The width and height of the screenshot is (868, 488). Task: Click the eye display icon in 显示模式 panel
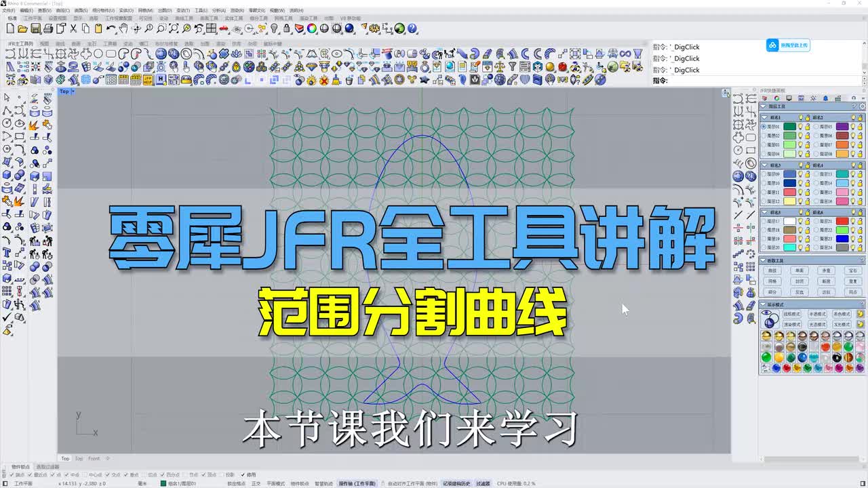click(x=770, y=318)
